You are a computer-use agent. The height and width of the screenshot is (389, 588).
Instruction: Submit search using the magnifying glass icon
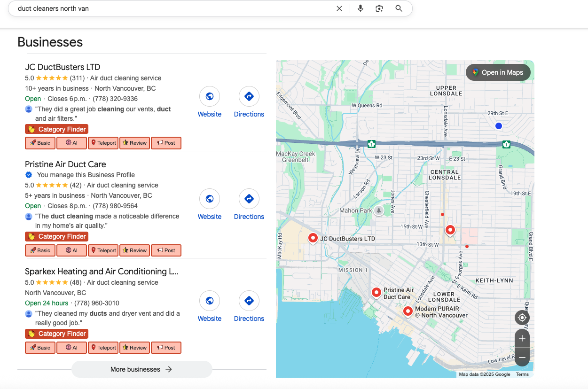399,8
